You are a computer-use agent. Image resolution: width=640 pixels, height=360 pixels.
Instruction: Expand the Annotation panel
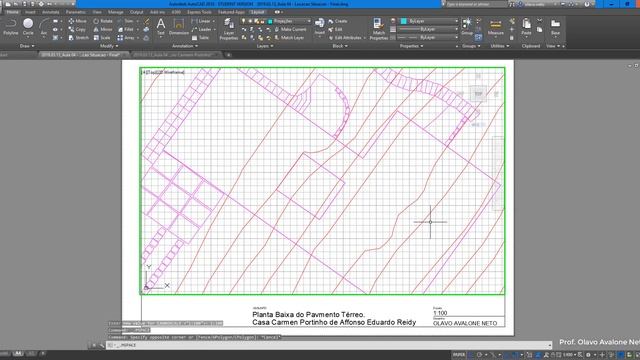(x=185, y=46)
